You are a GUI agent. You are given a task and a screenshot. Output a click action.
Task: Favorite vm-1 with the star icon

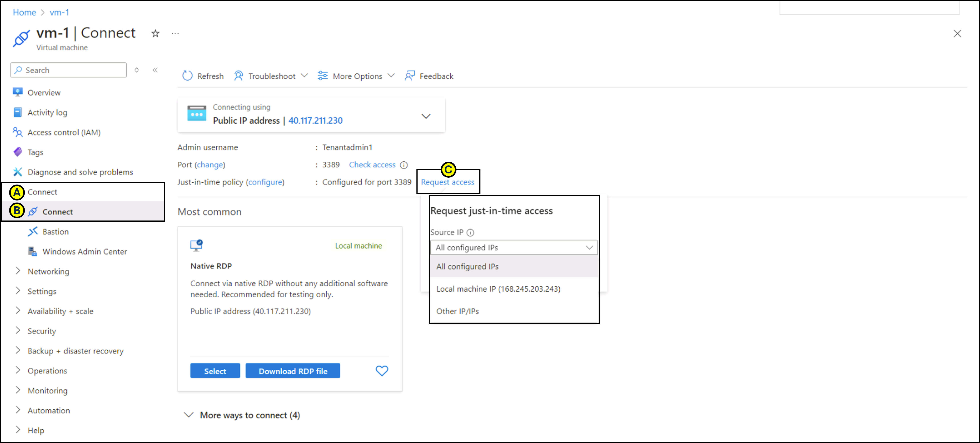(x=155, y=34)
